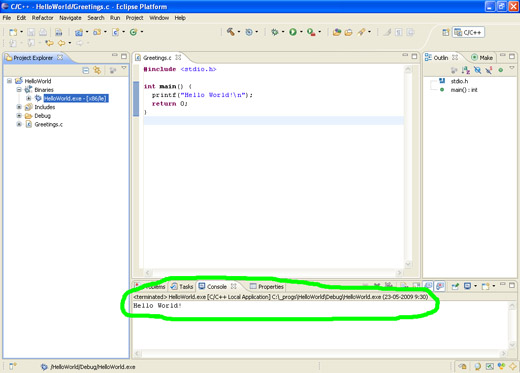Click the Sort alphabetically icon in Outline
Screen dimensions: 520x373
tap(466, 70)
